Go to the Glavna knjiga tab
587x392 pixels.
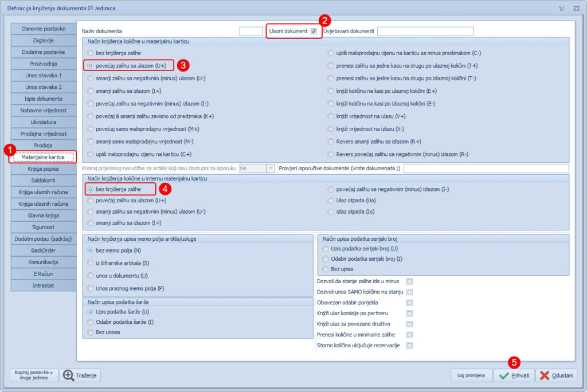[x=43, y=215]
